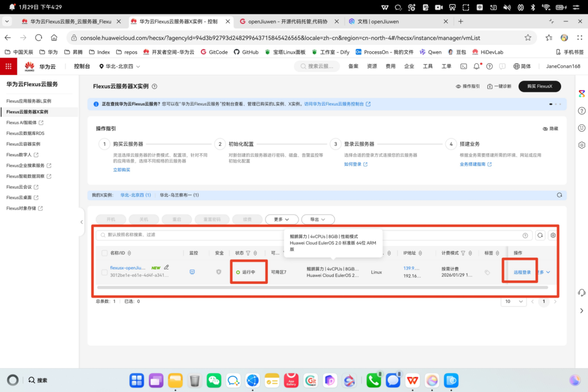
Task: Open the JaneConan168 account menu
Action: 563,66
